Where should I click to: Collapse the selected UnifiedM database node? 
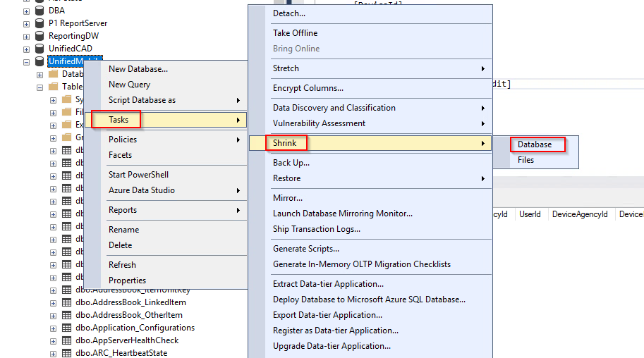click(x=26, y=63)
